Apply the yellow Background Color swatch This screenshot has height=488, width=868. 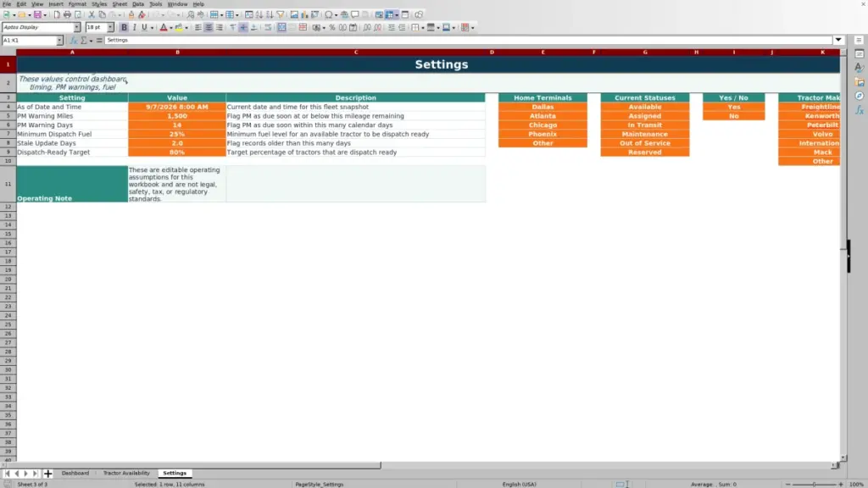tap(179, 27)
